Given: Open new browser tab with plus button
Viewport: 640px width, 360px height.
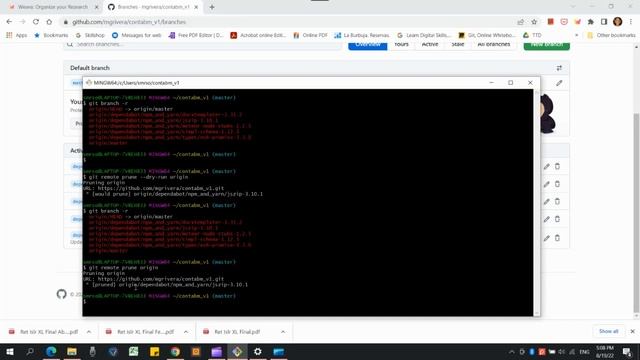Looking at the screenshot, I should pos(212,7).
